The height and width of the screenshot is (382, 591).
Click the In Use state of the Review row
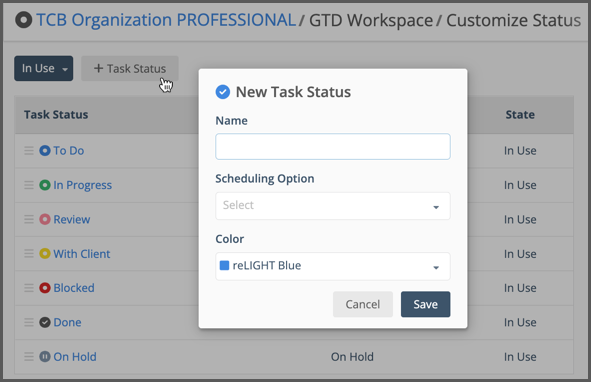[520, 219]
